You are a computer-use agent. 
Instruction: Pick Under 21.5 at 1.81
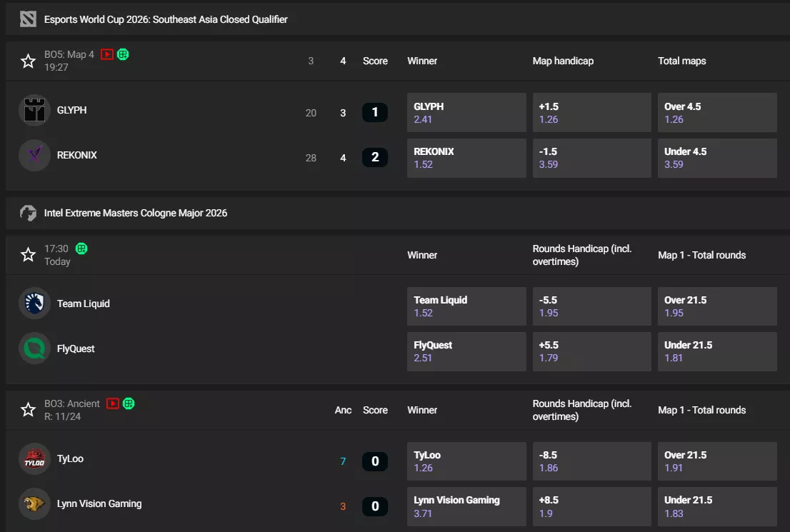click(x=717, y=351)
